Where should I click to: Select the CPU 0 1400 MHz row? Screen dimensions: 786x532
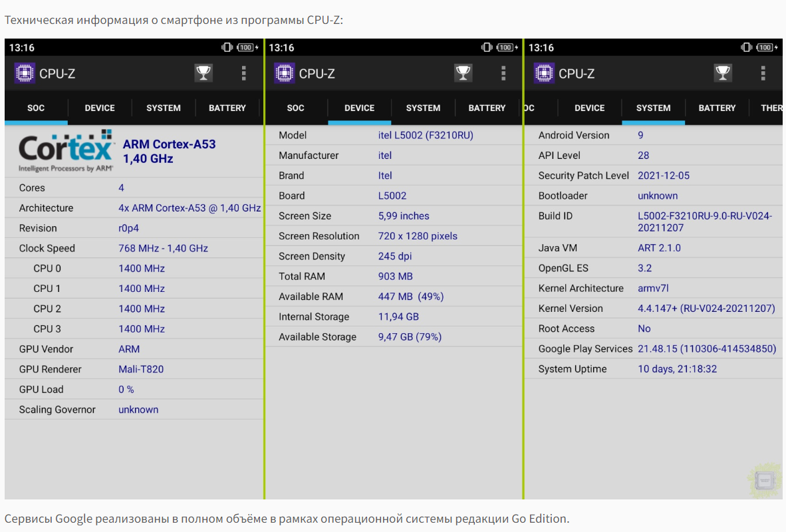pyautogui.click(x=134, y=268)
